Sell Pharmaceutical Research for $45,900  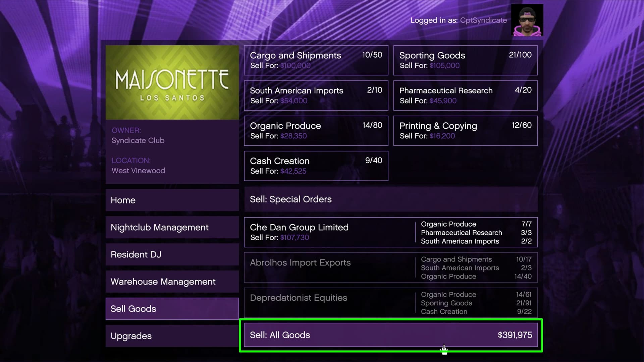point(465,96)
